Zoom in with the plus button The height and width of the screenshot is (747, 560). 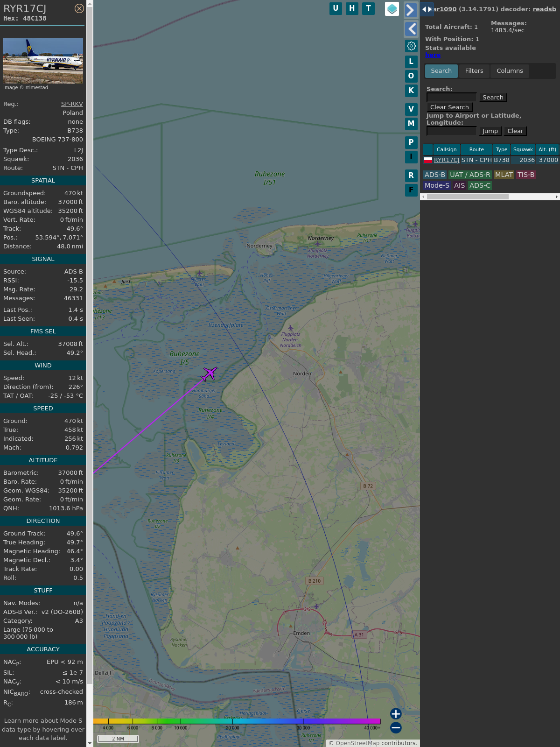coord(396,714)
